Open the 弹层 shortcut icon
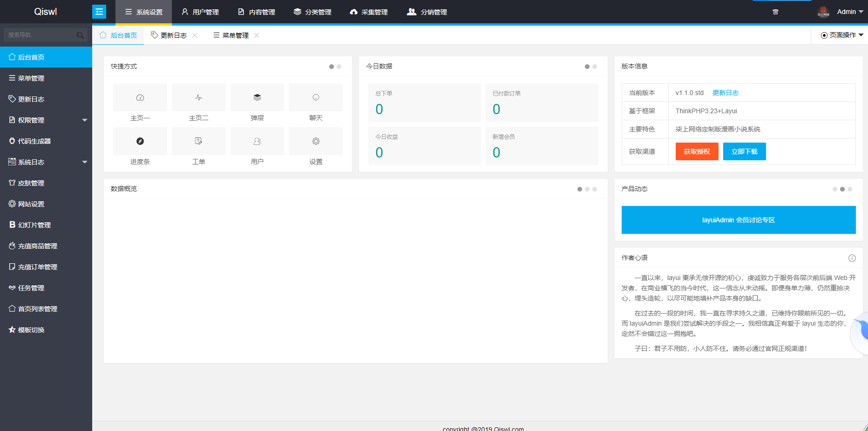The height and width of the screenshot is (431, 868). tap(257, 97)
